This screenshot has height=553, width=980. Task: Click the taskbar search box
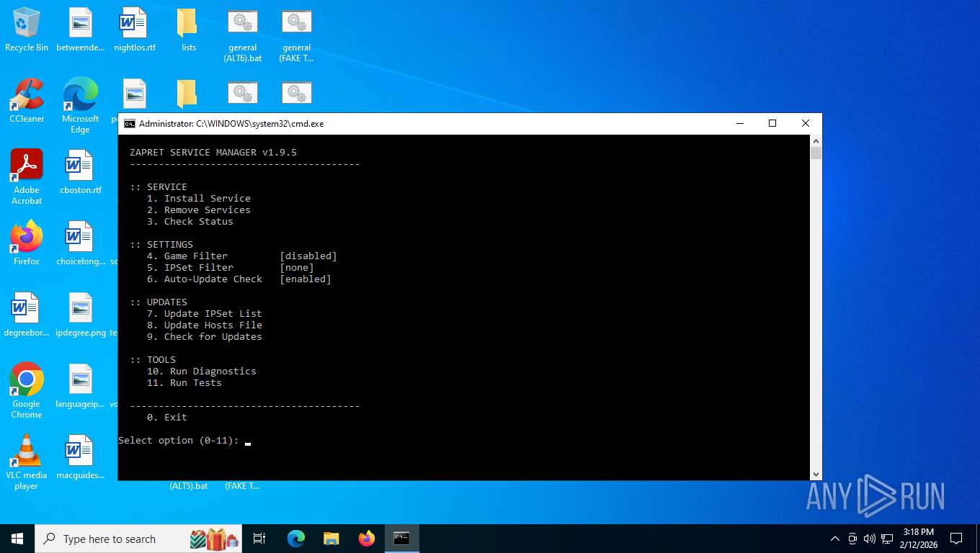tap(139, 539)
